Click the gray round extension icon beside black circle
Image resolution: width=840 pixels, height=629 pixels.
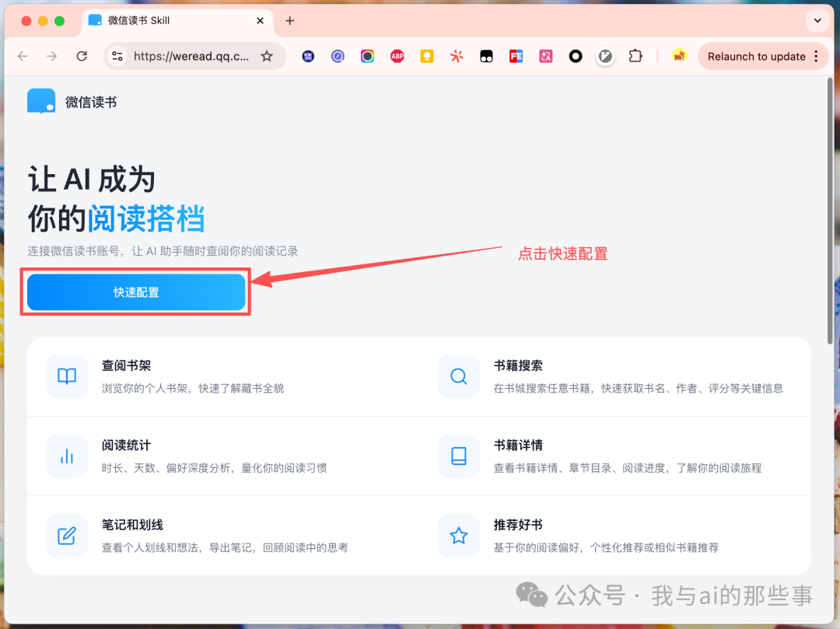coord(605,56)
